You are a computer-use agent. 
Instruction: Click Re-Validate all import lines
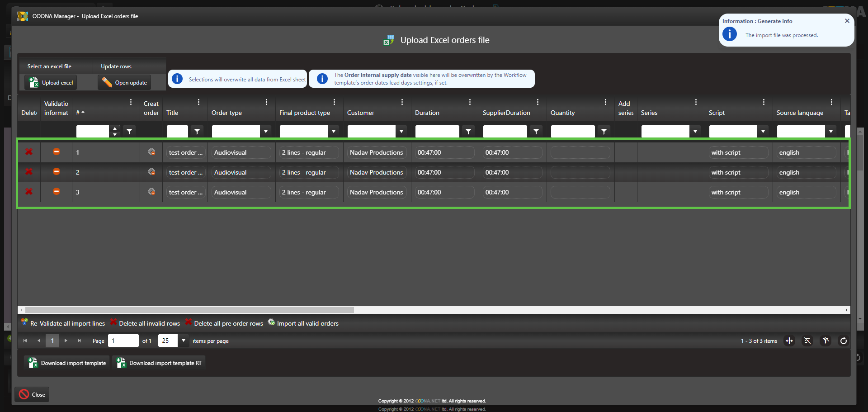(x=63, y=323)
